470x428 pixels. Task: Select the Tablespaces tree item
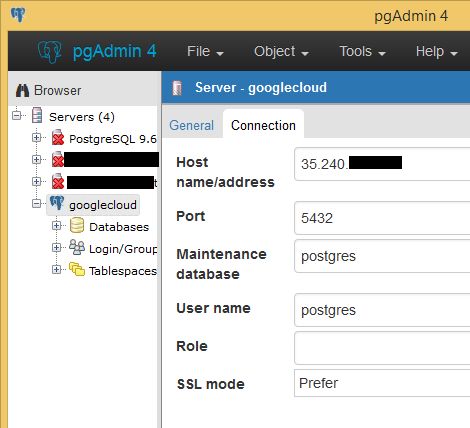[x=123, y=271]
